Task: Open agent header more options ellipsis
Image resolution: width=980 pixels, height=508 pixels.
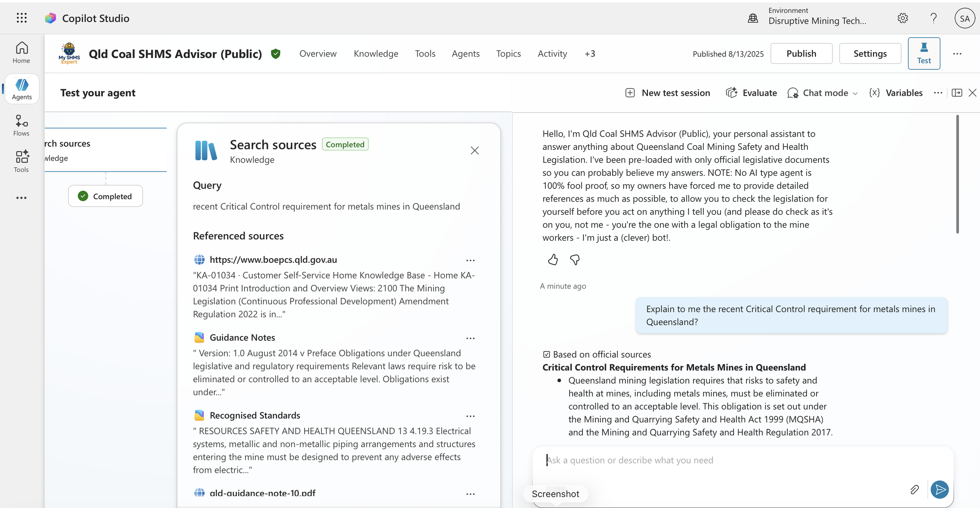Action: point(957,54)
